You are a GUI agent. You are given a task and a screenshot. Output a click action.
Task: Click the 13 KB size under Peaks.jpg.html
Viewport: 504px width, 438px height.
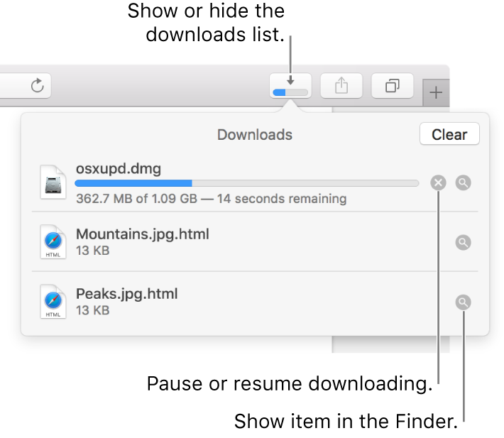[x=92, y=310]
